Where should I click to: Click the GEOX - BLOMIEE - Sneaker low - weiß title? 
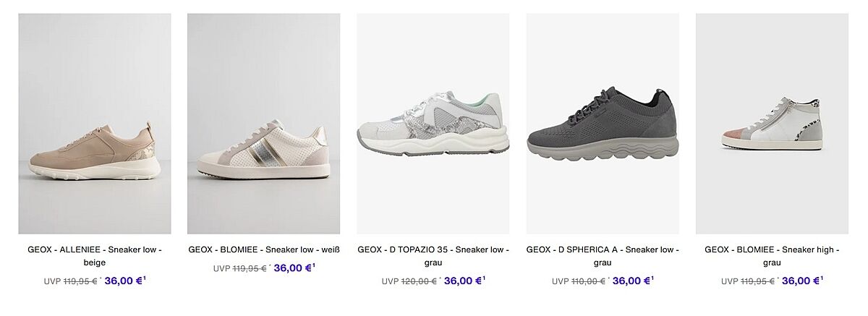point(264,249)
